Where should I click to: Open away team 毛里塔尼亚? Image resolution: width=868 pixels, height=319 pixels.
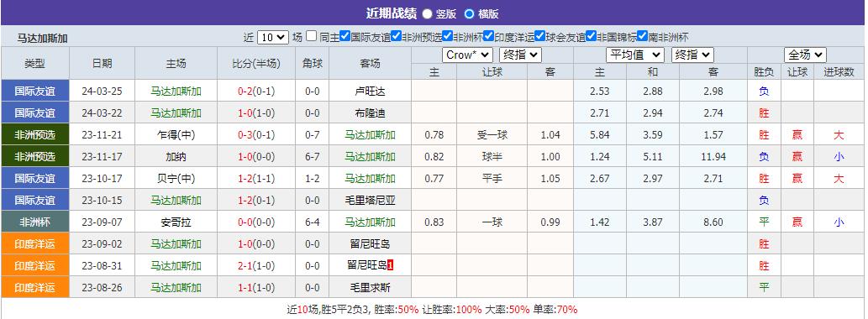370,200
